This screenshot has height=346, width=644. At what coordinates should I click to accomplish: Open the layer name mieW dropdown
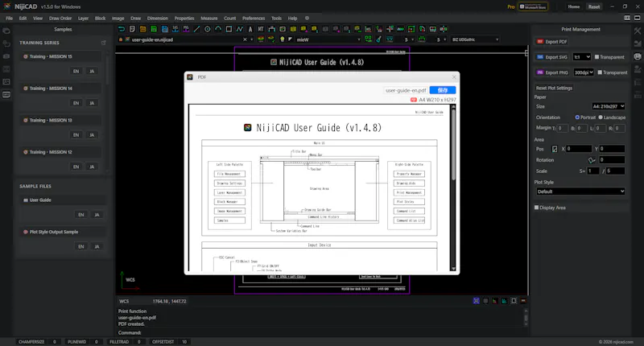pos(328,39)
